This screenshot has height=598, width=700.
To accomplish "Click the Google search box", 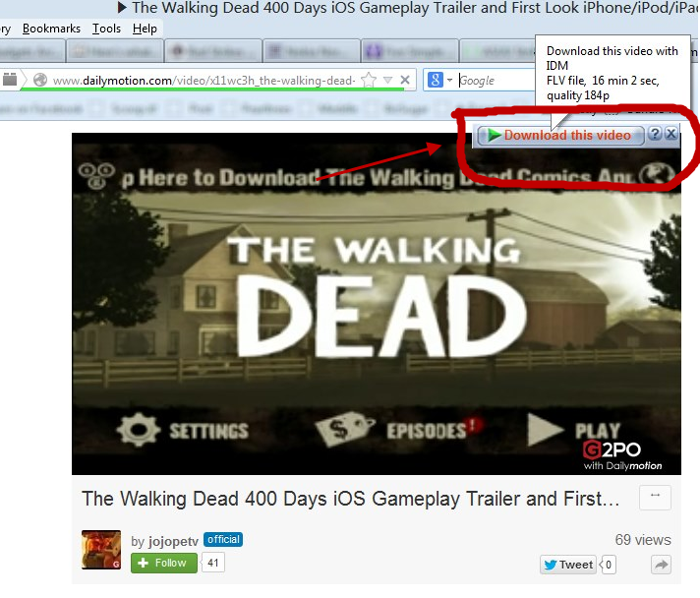I will click(x=496, y=81).
